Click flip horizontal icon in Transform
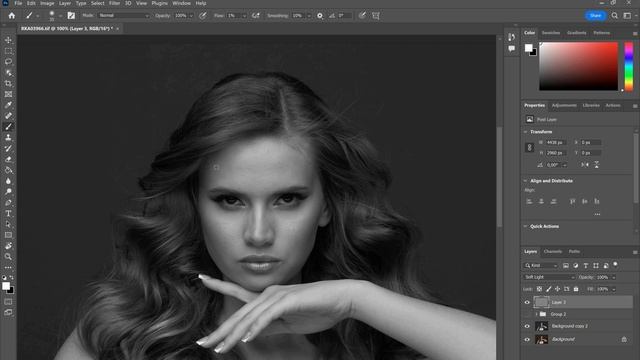This screenshot has height=360, width=640. pos(585,164)
